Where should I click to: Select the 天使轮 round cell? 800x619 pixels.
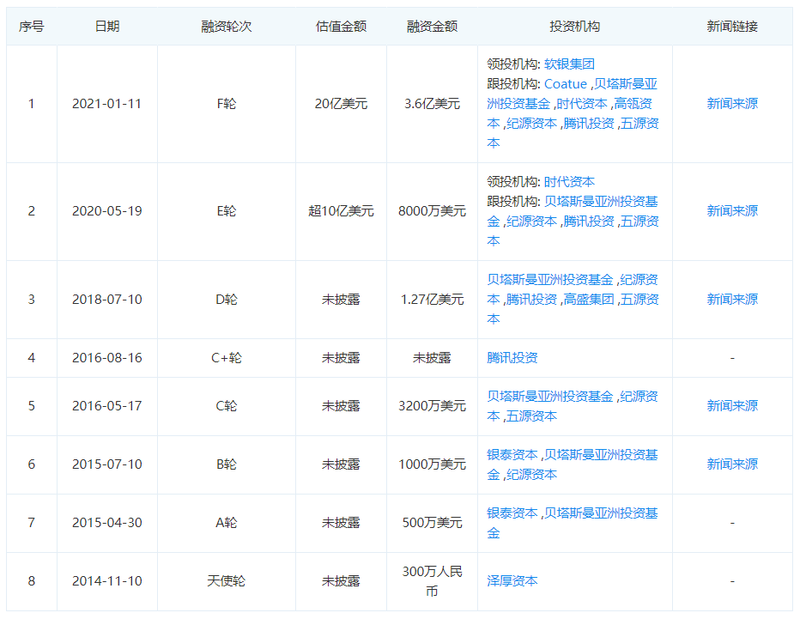click(x=226, y=581)
